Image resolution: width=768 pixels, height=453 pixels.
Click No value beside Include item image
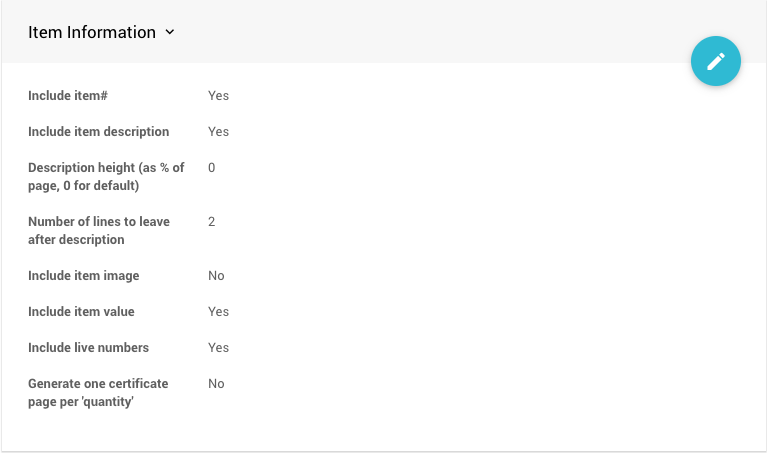pos(216,276)
